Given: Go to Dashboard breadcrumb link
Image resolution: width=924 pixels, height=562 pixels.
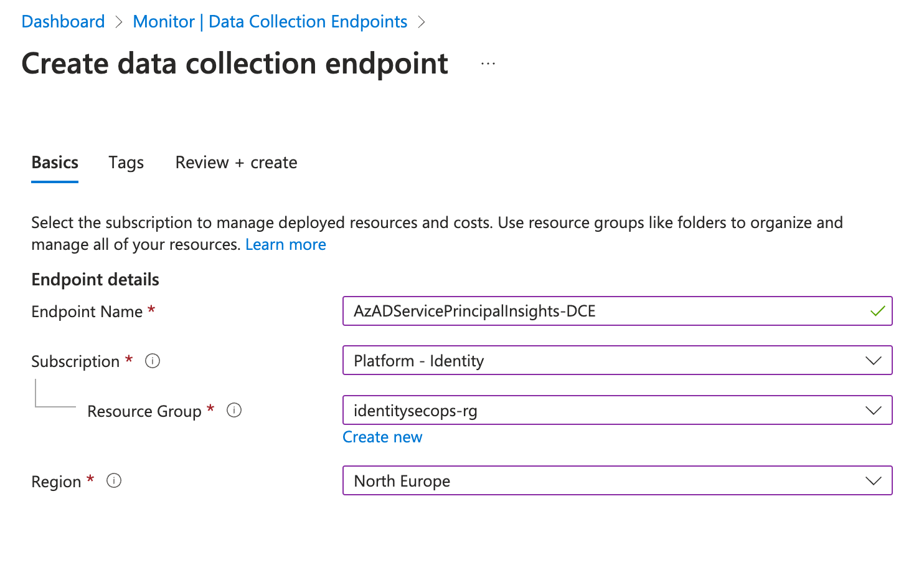Looking at the screenshot, I should coord(63,22).
